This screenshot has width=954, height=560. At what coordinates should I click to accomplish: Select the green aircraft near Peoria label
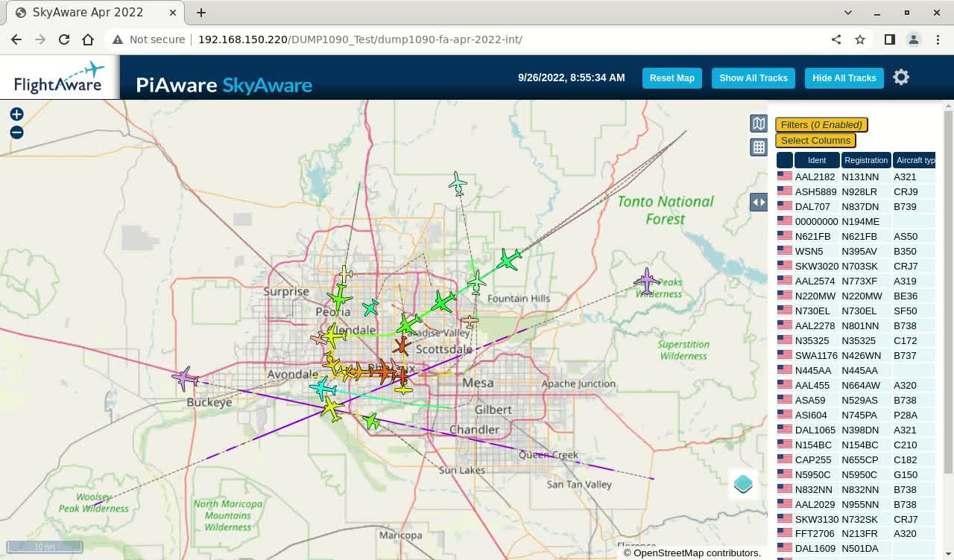pos(339,297)
